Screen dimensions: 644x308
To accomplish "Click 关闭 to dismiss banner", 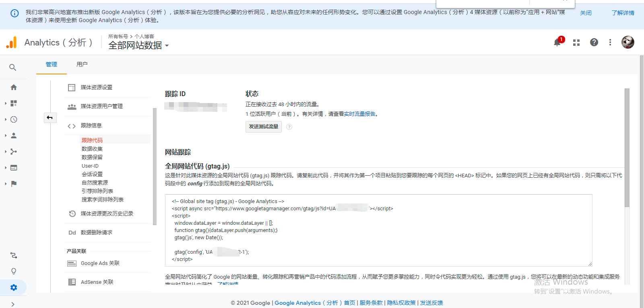I will tap(586, 13).
